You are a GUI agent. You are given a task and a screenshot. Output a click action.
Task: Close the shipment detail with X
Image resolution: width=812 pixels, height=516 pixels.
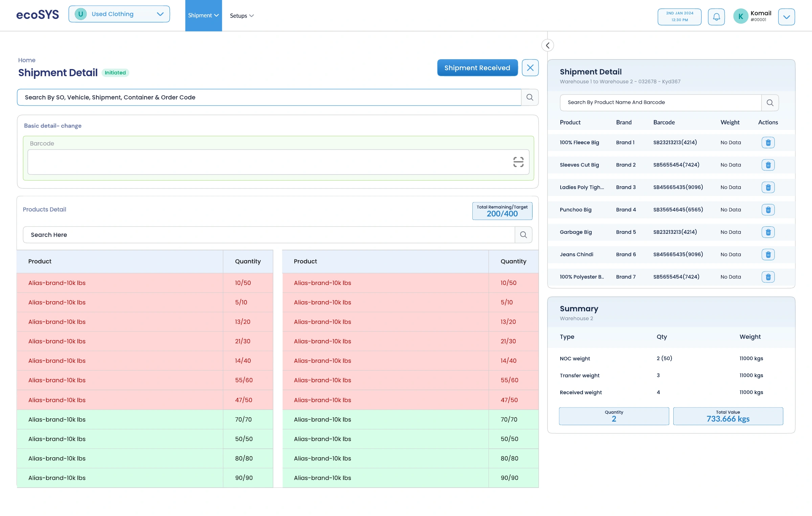click(x=530, y=68)
